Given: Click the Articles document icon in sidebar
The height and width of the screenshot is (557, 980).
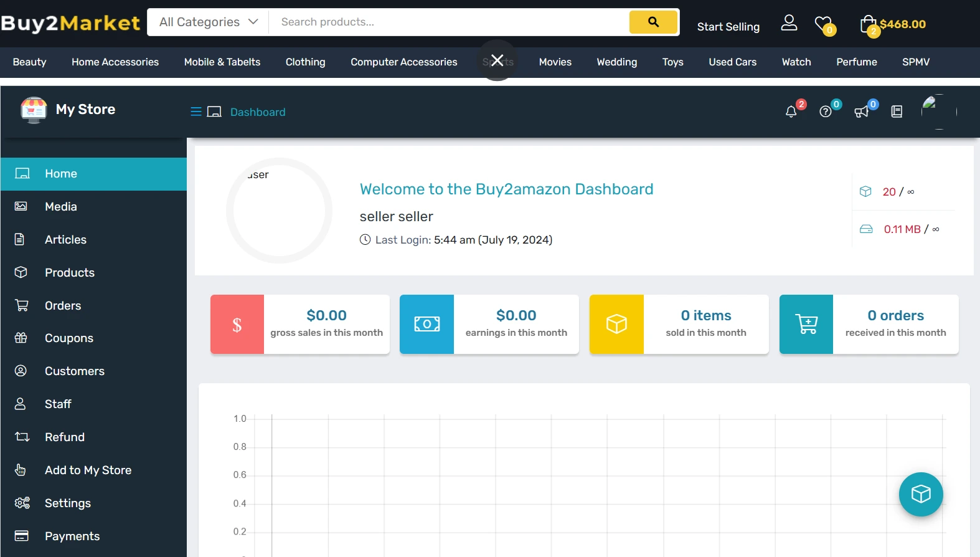Looking at the screenshot, I should pyautogui.click(x=20, y=239).
